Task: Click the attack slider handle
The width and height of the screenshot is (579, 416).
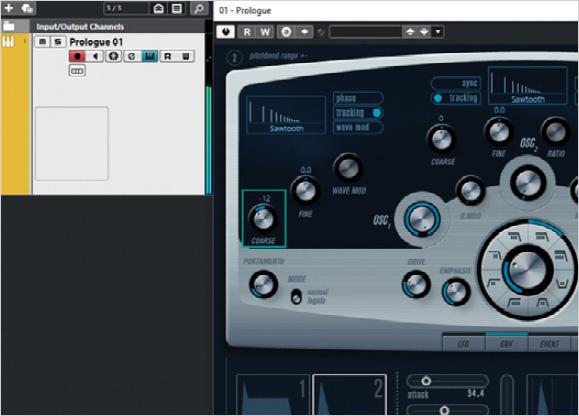Action: coord(426,381)
